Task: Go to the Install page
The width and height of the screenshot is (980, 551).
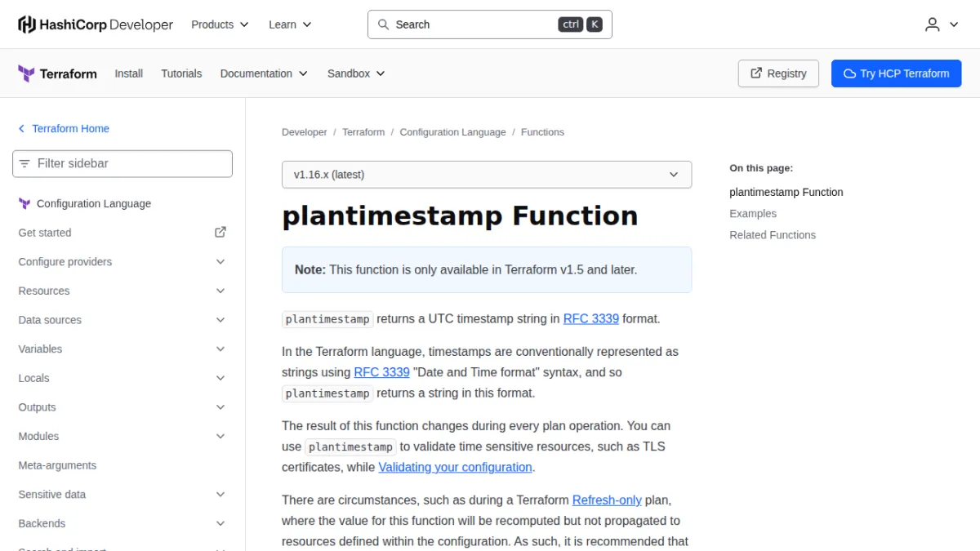Action: [129, 73]
